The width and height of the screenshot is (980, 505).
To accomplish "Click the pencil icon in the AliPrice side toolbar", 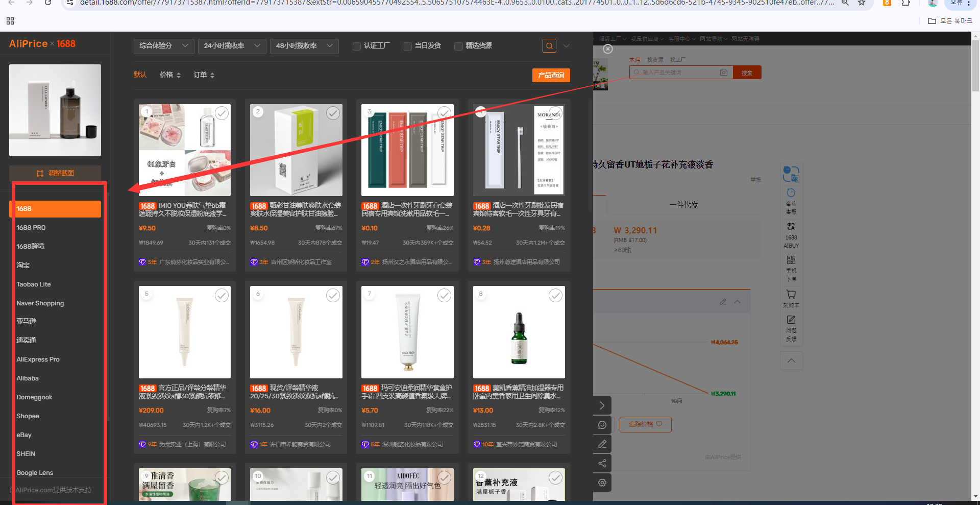I will coord(602,444).
